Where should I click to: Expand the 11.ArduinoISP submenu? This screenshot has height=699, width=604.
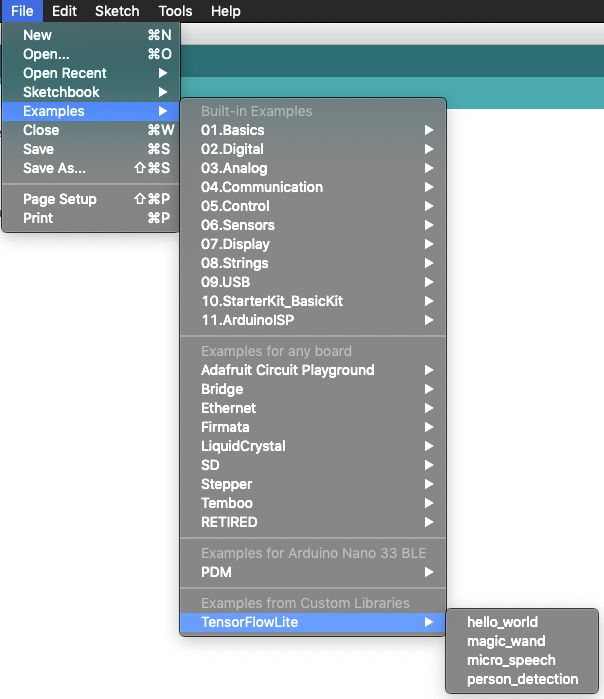[313, 320]
